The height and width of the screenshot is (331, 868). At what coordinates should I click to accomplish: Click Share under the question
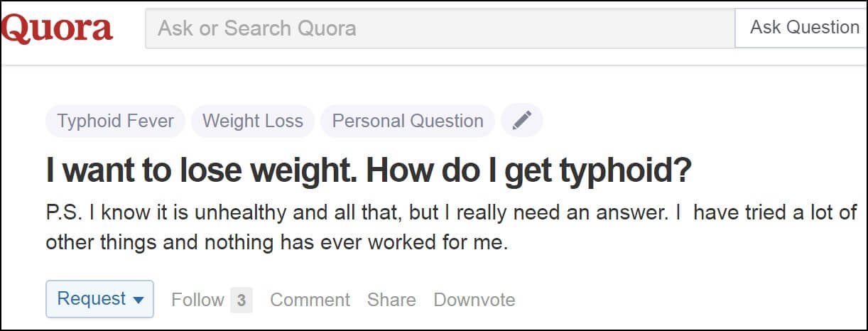[391, 300]
